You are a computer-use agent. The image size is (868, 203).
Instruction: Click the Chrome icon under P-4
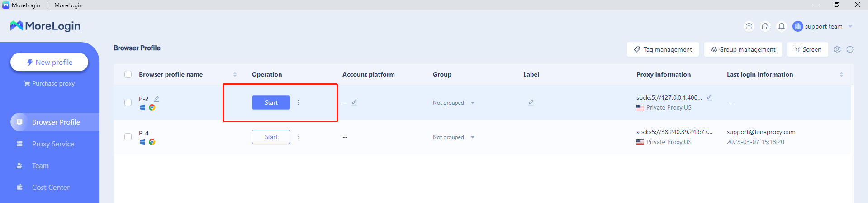(152, 142)
